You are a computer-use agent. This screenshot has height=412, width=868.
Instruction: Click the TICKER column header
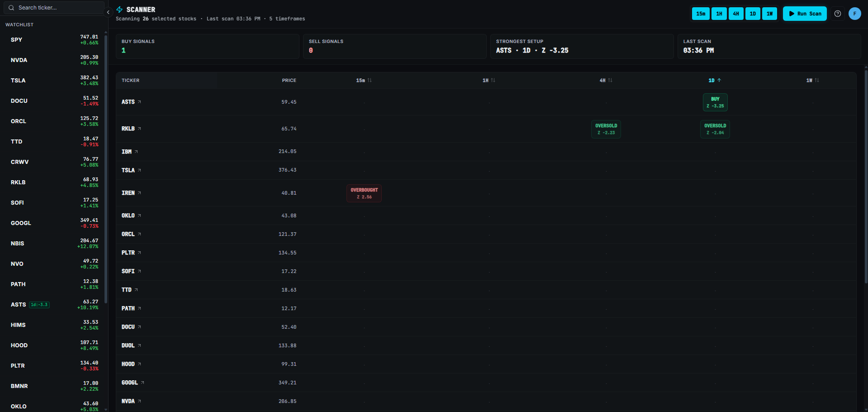tap(130, 80)
